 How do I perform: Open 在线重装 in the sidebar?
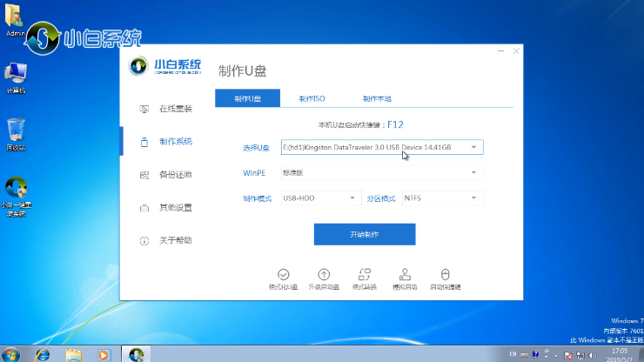[174, 109]
